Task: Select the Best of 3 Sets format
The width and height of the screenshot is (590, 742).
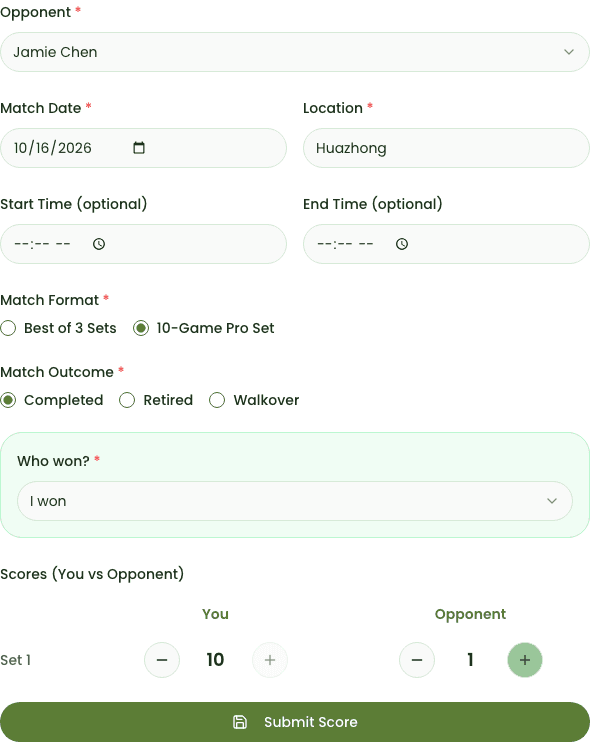Action: pos(8,328)
